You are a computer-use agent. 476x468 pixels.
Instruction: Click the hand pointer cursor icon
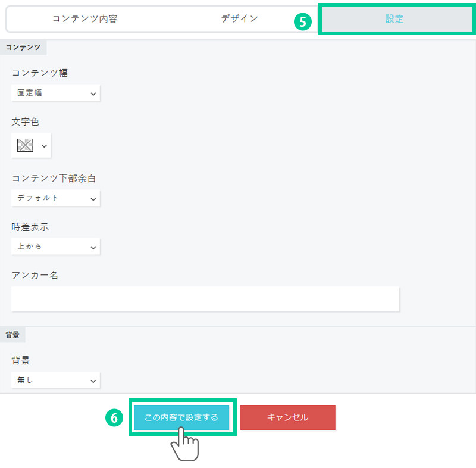(186, 445)
